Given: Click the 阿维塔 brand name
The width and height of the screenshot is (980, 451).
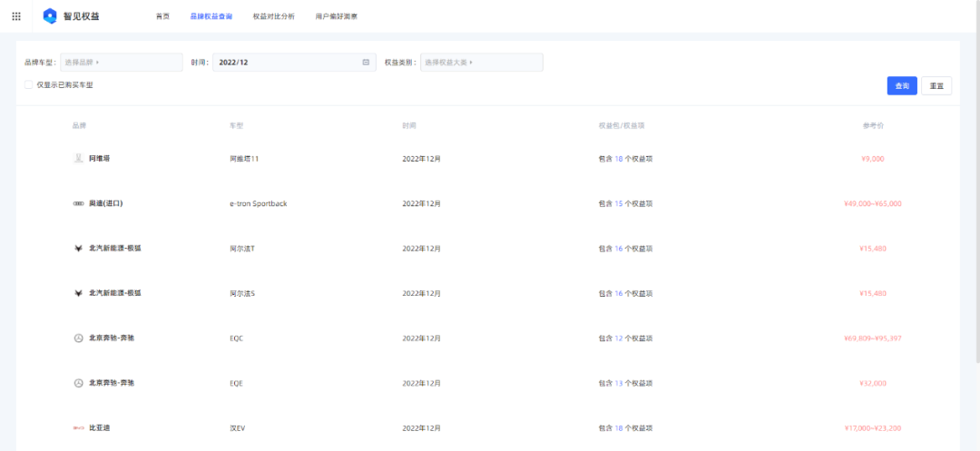Looking at the screenshot, I should tap(100, 159).
